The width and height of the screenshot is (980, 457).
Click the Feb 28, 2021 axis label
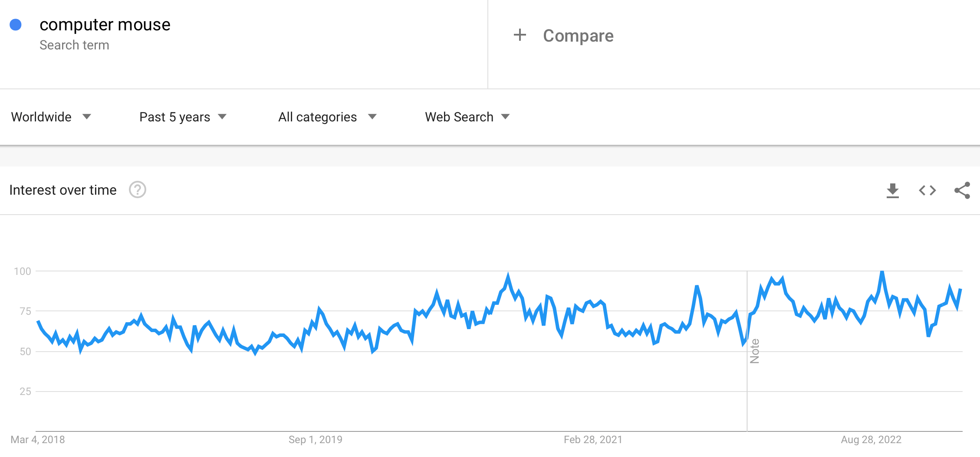(593, 440)
